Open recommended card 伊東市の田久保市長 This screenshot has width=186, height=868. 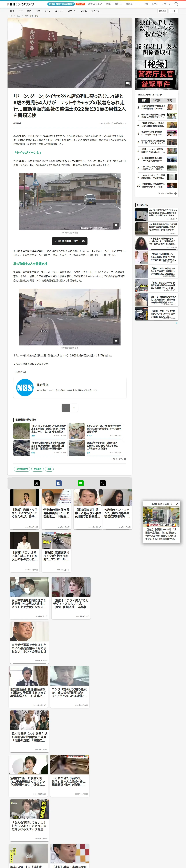click(x=56, y=509)
